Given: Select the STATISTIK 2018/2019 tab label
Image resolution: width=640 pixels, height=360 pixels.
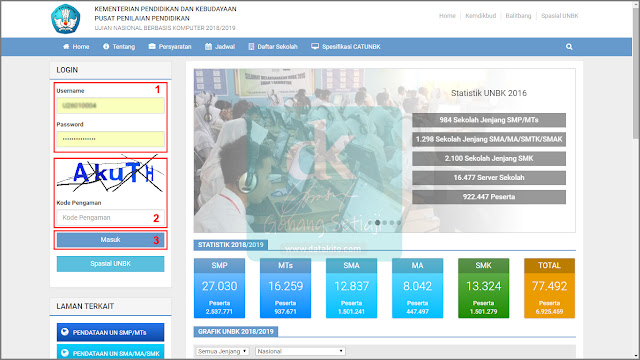Looking at the screenshot, I should (x=231, y=245).
